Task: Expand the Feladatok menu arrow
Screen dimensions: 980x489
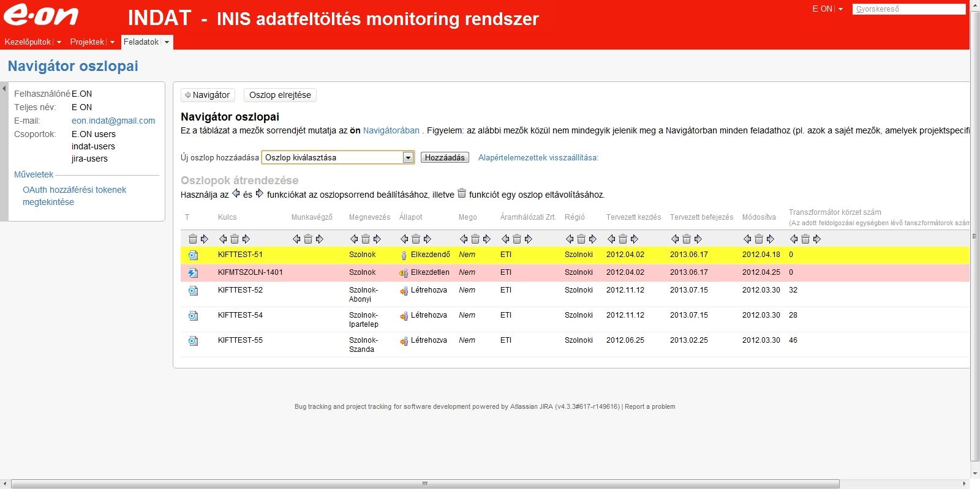Action: (167, 42)
